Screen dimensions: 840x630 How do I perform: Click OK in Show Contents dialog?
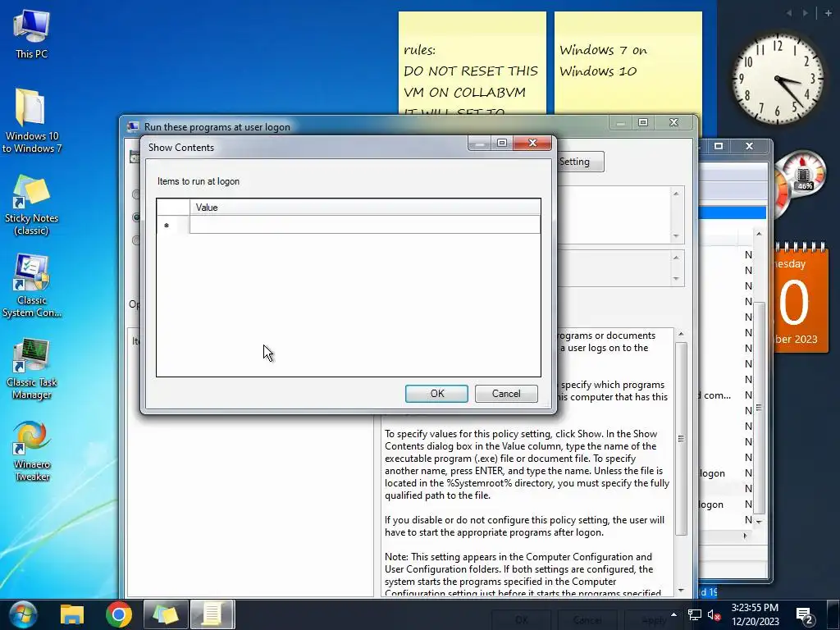pyautogui.click(x=436, y=394)
